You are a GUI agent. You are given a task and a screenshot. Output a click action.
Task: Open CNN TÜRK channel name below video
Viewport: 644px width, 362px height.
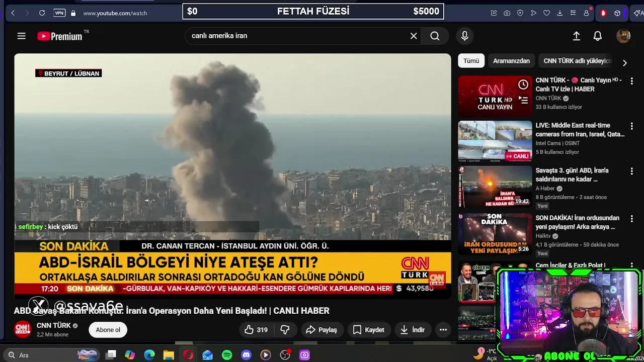54,325
